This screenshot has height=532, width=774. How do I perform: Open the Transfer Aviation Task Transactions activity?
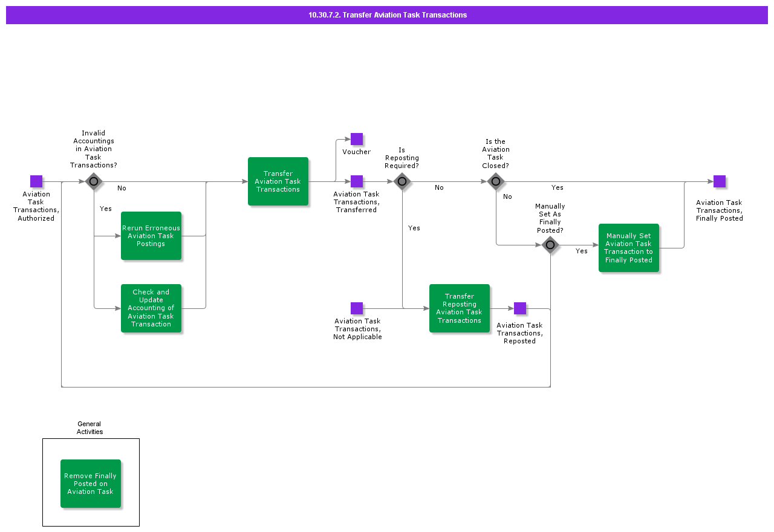click(x=278, y=181)
